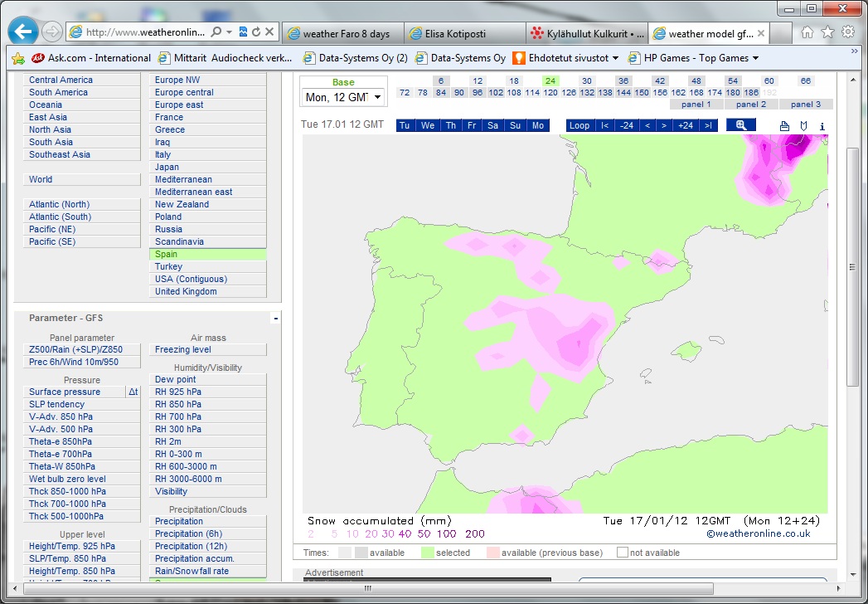Click the browser back arrow button
Viewport: 868px width, 604px height.
24,32
